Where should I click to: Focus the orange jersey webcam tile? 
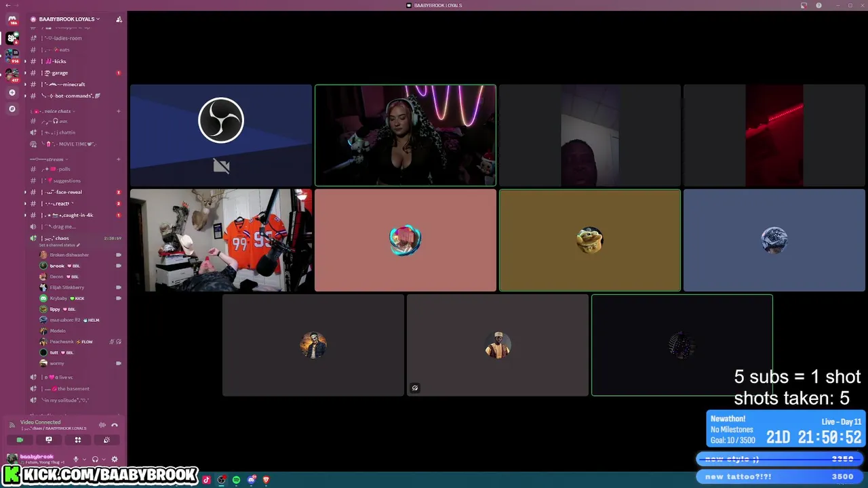click(221, 240)
